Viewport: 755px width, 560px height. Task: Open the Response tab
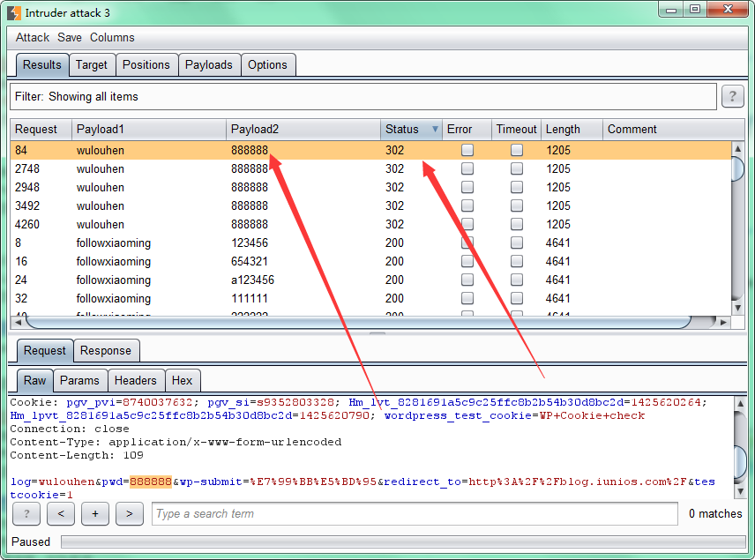[x=106, y=350]
